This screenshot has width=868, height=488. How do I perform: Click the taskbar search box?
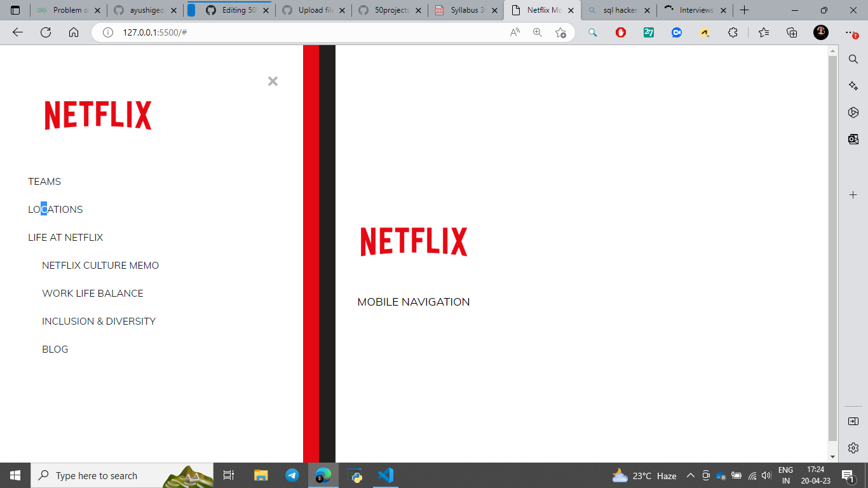(x=122, y=475)
